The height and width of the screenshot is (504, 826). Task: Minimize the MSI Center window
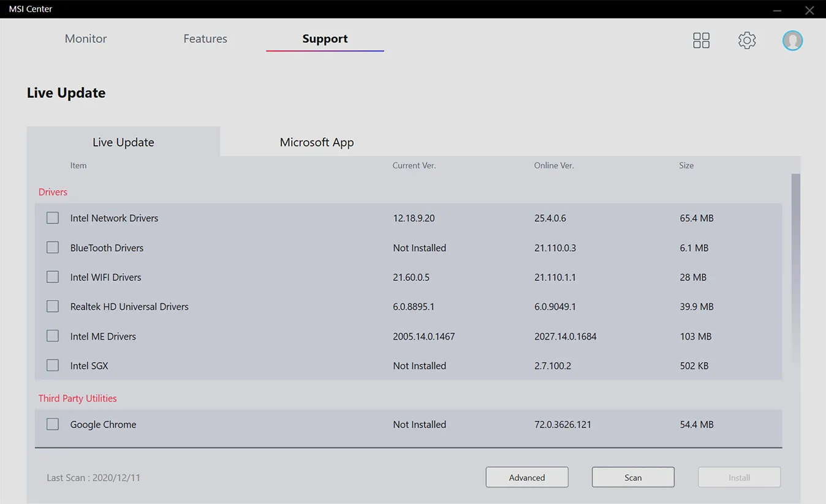tap(777, 10)
